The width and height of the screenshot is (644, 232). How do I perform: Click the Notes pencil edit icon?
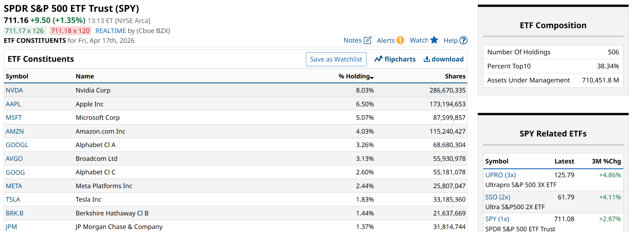point(367,40)
